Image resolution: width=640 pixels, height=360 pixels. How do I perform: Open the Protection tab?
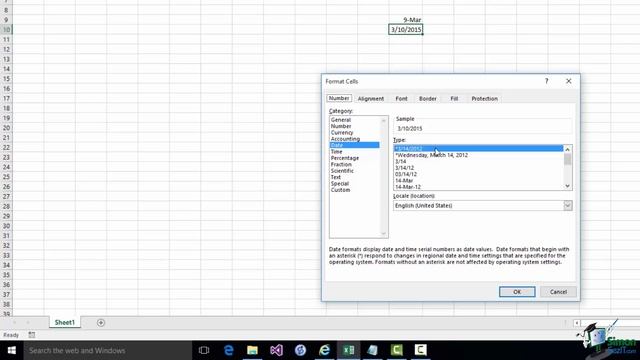coord(484,99)
